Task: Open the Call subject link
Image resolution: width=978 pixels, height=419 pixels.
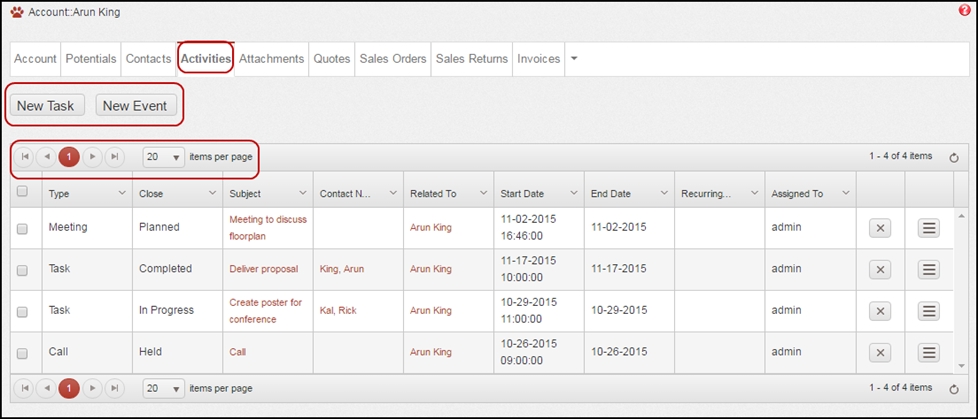Action: pyautogui.click(x=238, y=352)
